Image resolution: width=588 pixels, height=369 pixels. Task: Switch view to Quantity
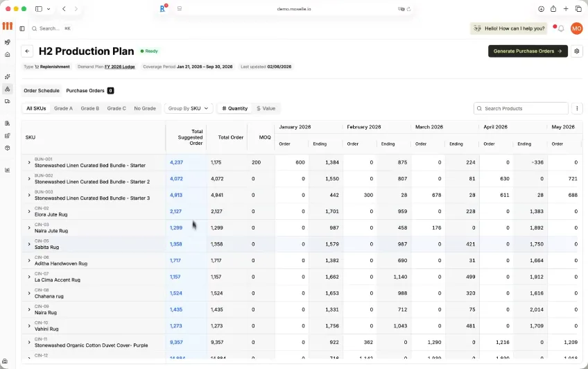tap(235, 108)
